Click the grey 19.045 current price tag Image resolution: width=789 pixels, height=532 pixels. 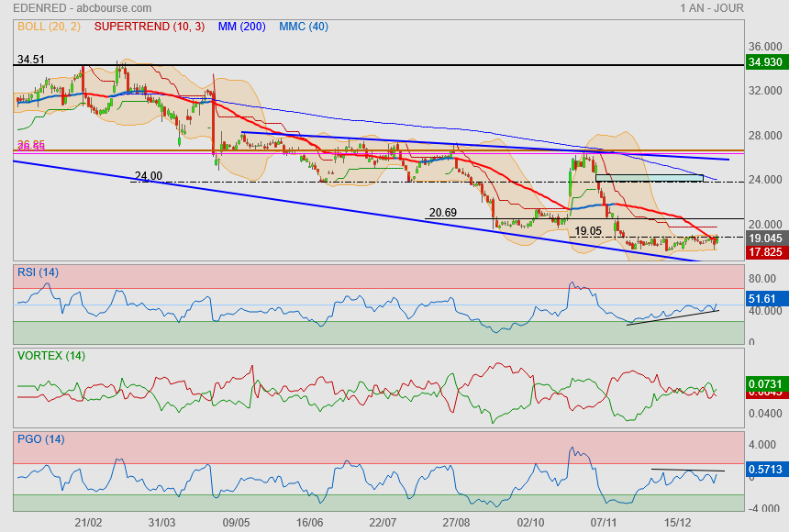(764, 238)
